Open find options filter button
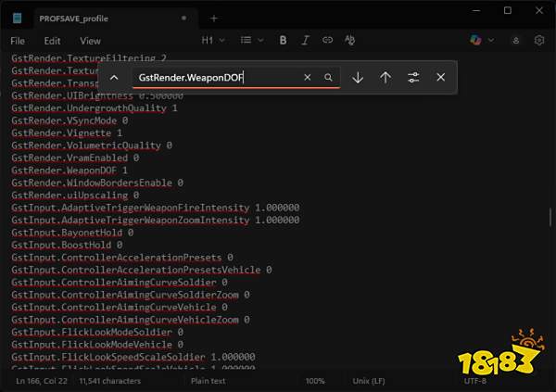556x392 pixels. tap(413, 78)
